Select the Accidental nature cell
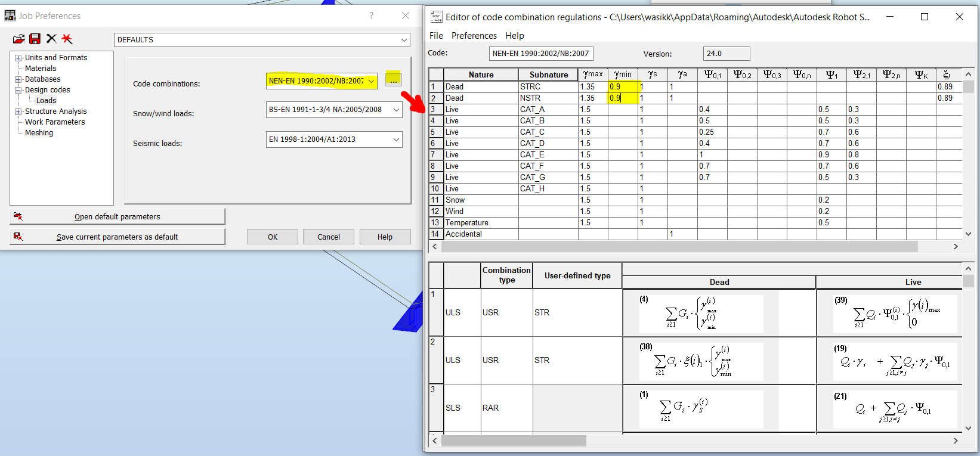 point(481,234)
